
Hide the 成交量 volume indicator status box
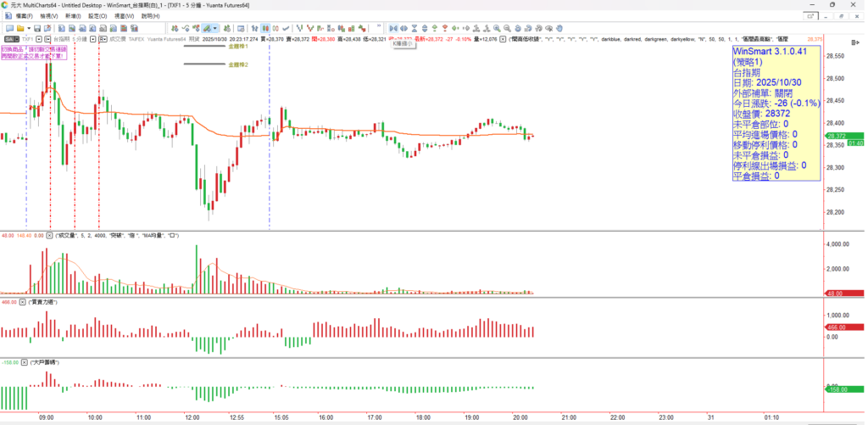(x=49, y=234)
